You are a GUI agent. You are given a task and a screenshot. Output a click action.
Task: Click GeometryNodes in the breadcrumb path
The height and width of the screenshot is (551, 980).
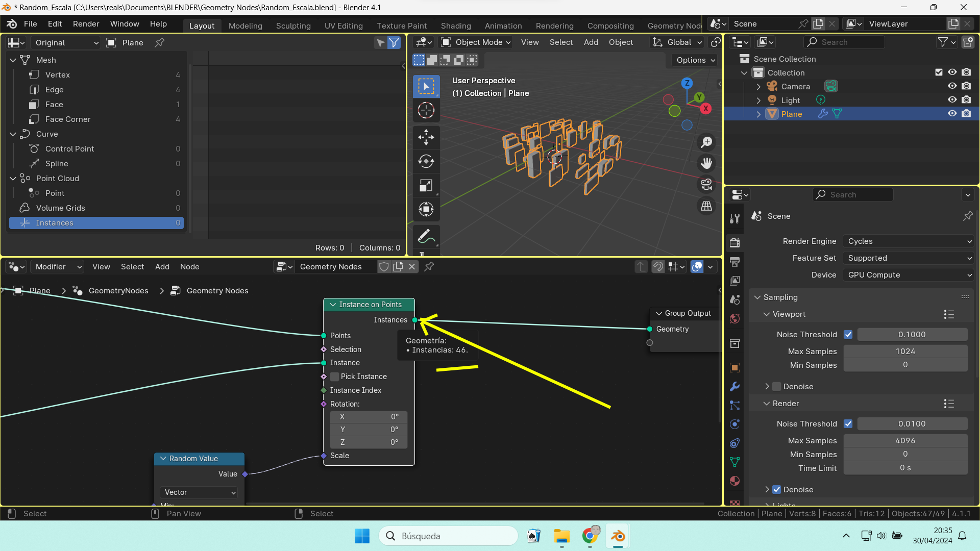point(118,291)
